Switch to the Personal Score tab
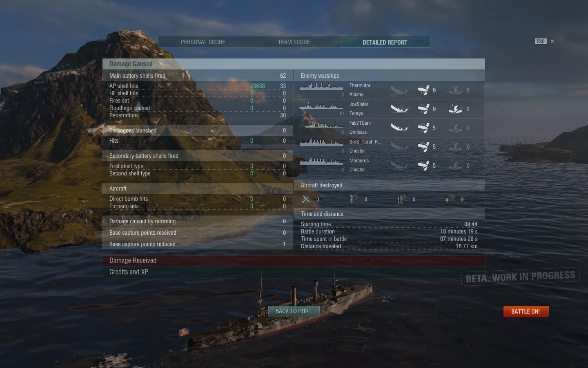Screen dimensions: 588x368 203,42
